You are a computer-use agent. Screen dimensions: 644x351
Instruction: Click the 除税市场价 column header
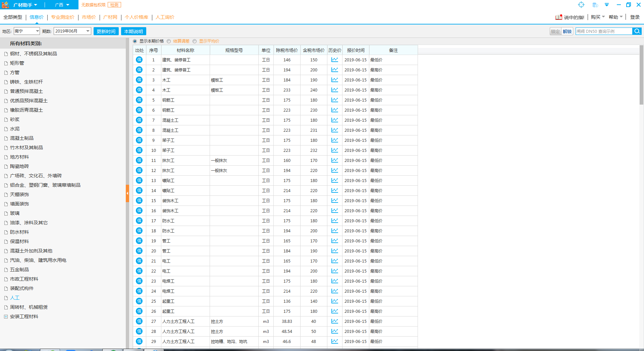coord(287,50)
